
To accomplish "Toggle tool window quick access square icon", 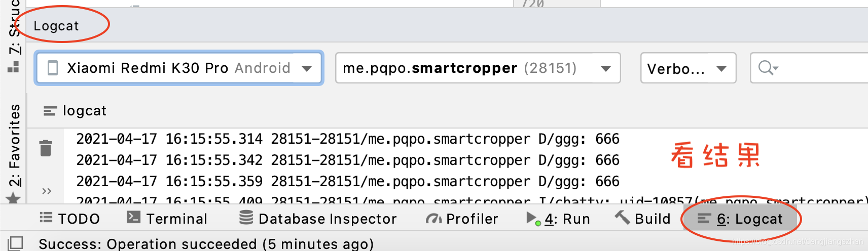I will pos(16,243).
